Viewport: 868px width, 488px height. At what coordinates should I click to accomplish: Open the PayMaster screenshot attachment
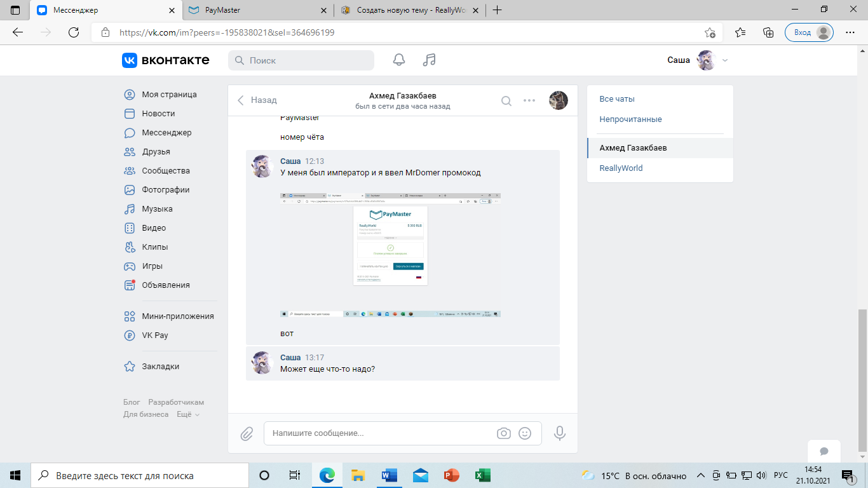coord(390,255)
